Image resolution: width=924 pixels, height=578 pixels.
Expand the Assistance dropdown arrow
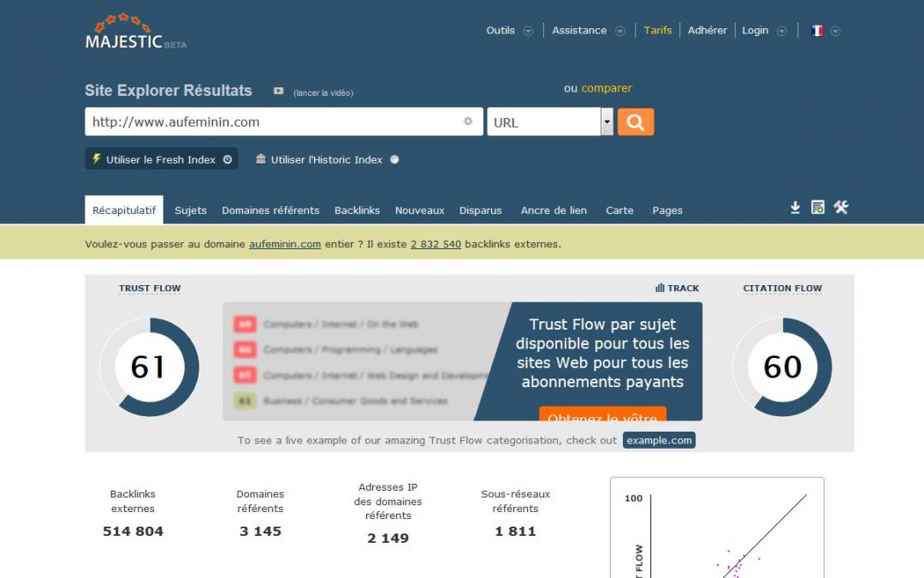(x=620, y=32)
